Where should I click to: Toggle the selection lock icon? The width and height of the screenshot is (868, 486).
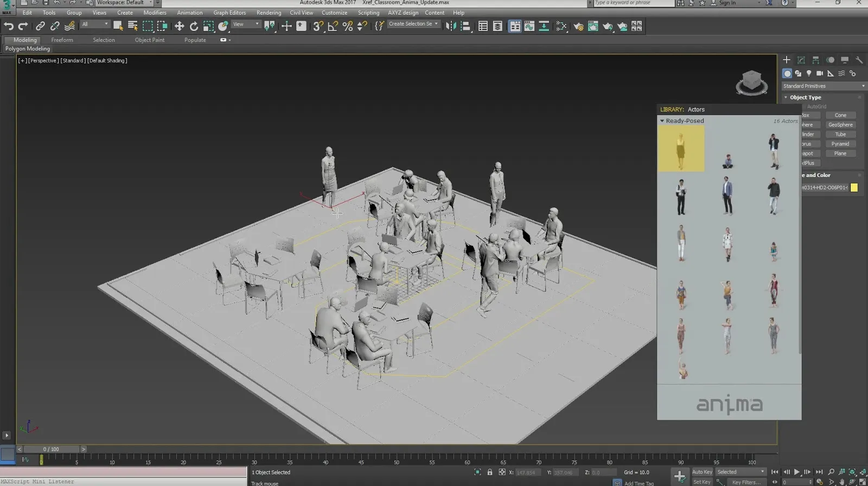[x=490, y=472]
